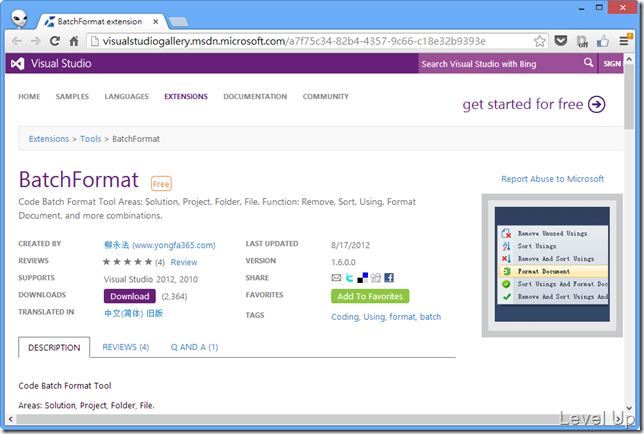Open the COMMUNITY navigation item
Viewport: 644px width, 434px height.
pos(326,96)
